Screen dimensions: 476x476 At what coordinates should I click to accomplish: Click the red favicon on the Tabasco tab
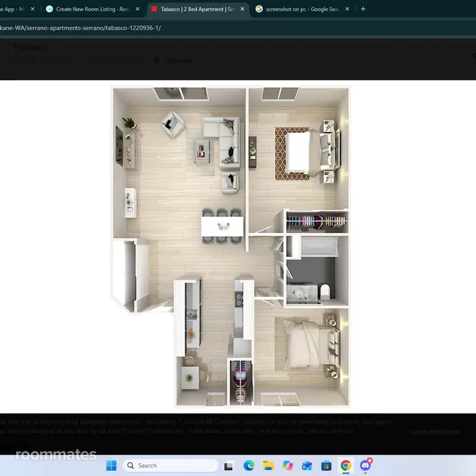point(154,9)
